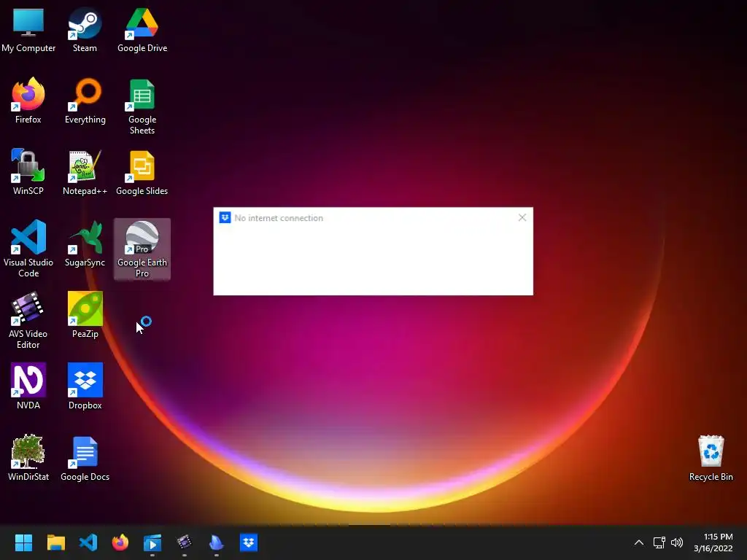The height and width of the screenshot is (560, 747).
Task: Click the No internet connection title text
Action: click(279, 218)
